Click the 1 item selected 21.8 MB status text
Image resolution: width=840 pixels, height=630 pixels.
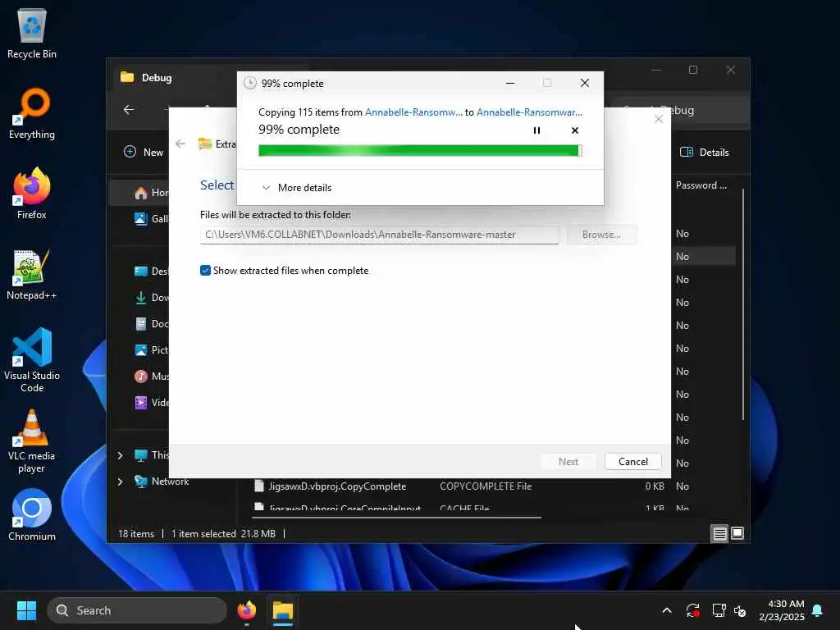(223, 533)
